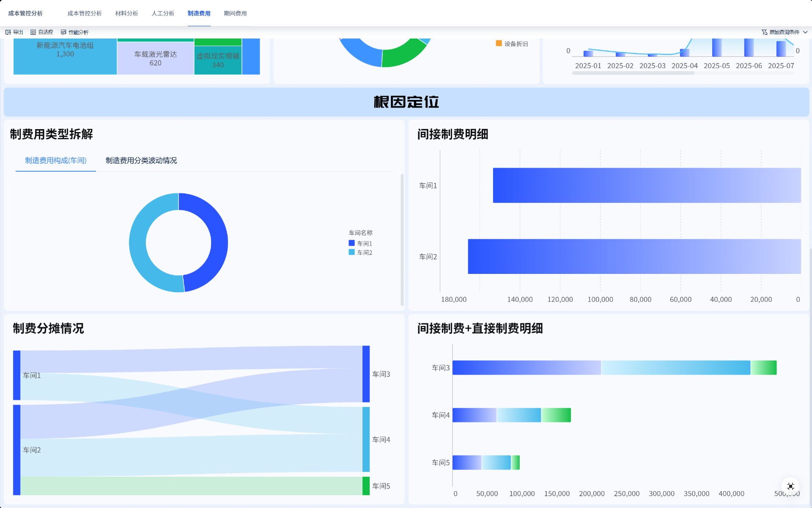
Task: Select the 制造费用分类波动情况 sub-tab
Action: pyautogui.click(x=141, y=160)
